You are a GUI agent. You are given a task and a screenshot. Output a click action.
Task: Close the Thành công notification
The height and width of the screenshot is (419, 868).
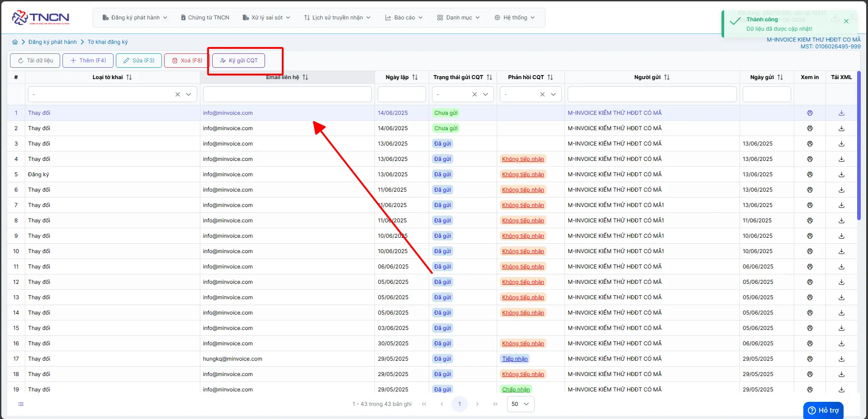[x=846, y=21]
